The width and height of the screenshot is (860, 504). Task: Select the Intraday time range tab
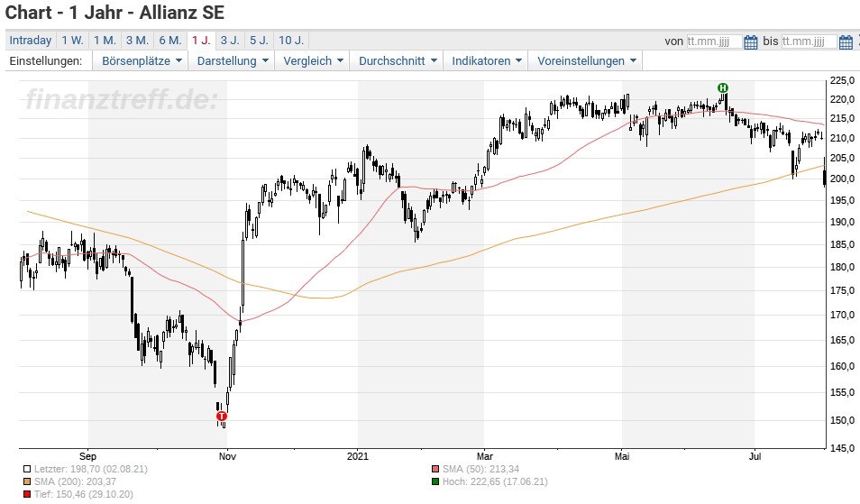click(x=30, y=40)
